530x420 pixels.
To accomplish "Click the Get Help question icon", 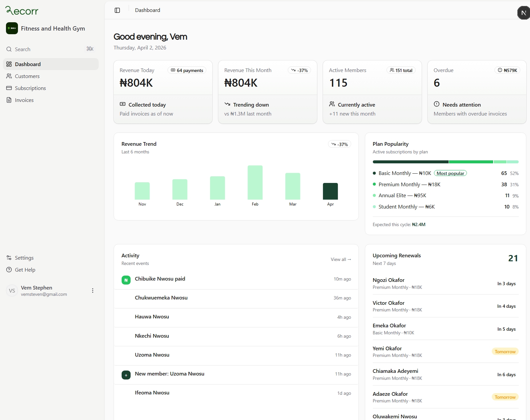I will click(9, 270).
